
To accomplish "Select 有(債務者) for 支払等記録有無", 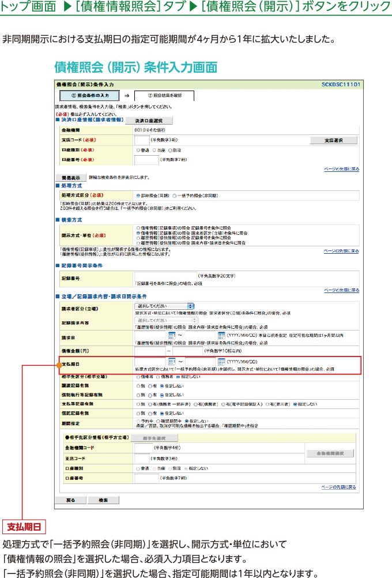I will pyautogui.click(x=195, y=404).
